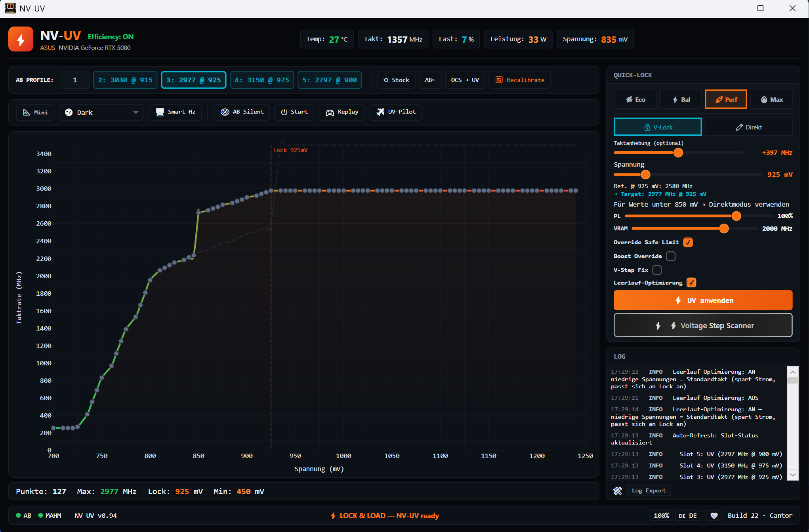The height and width of the screenshot is (532, 809).
Task: Launch the UV-Pilot tool
Action: pyautogui.click(x=395, y=112)
